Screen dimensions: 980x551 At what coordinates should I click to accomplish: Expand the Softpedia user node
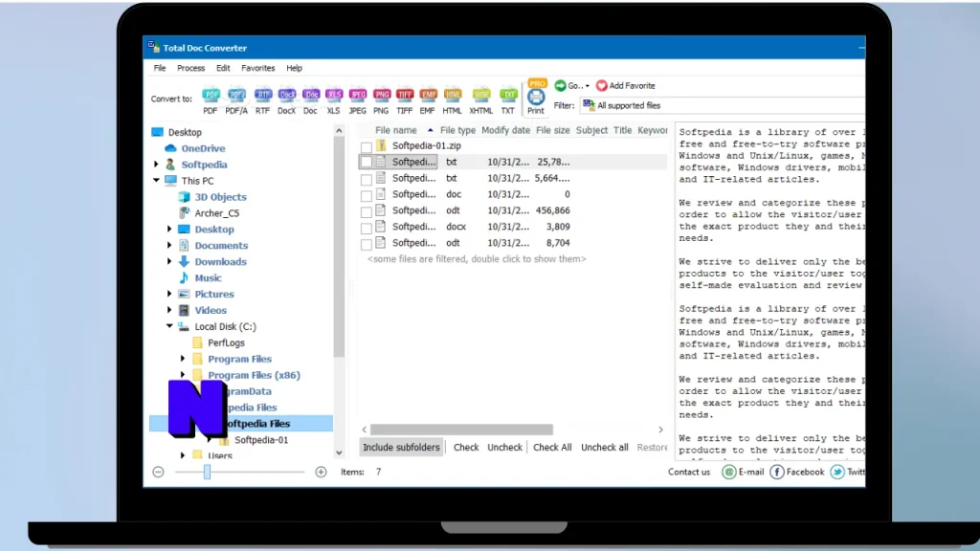[x=156, y=165]
